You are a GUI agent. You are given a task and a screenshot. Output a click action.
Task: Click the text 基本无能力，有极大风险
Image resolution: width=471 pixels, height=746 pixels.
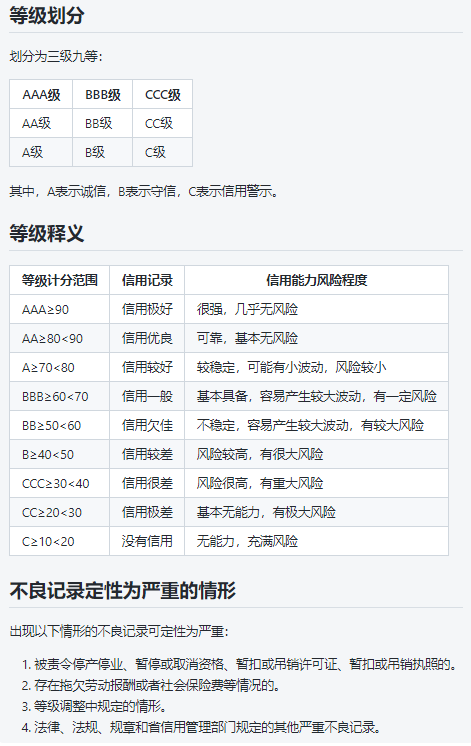266,512
